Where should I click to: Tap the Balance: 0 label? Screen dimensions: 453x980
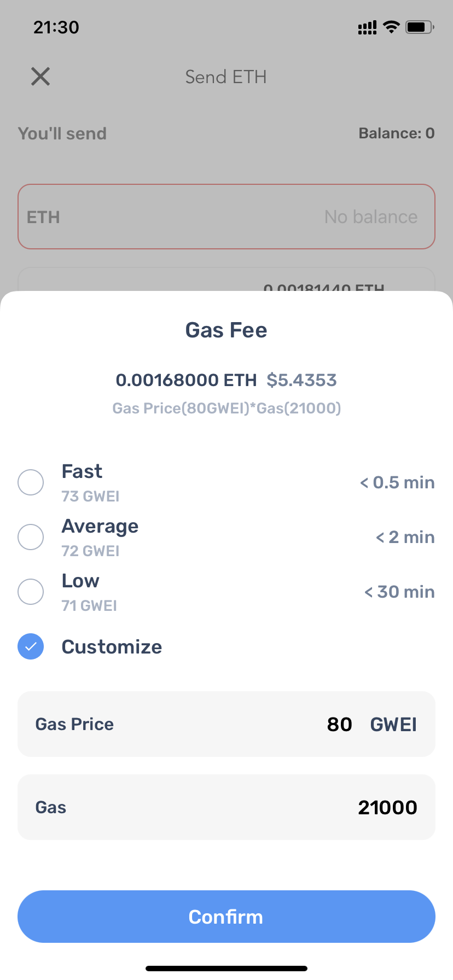[396, 133]
